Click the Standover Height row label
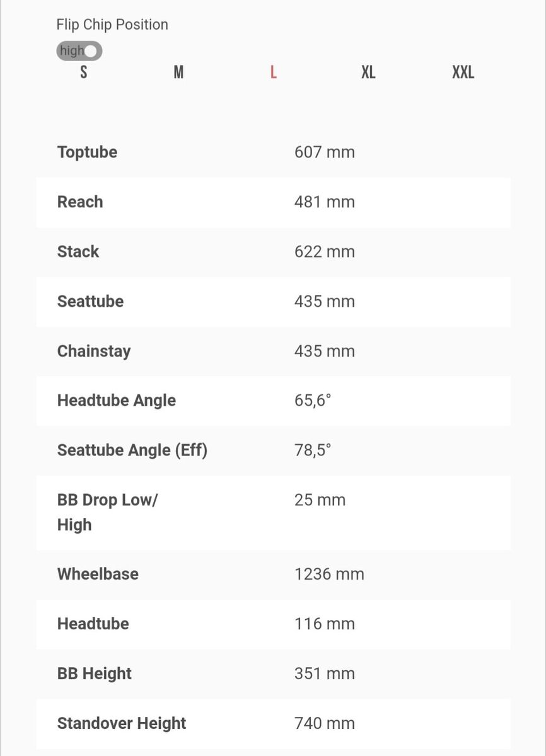This screenshot has width=546, height=756. tap(122, 723)
